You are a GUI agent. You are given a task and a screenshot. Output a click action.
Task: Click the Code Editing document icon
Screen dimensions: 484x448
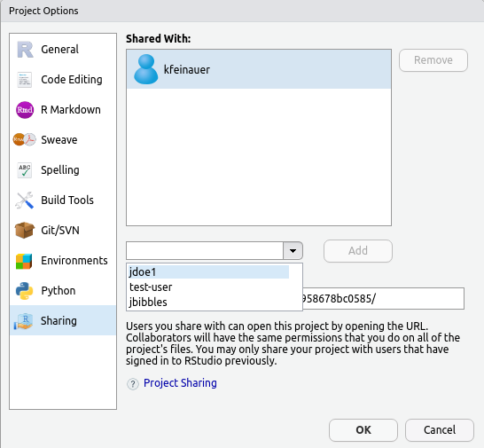coord(25,80)
